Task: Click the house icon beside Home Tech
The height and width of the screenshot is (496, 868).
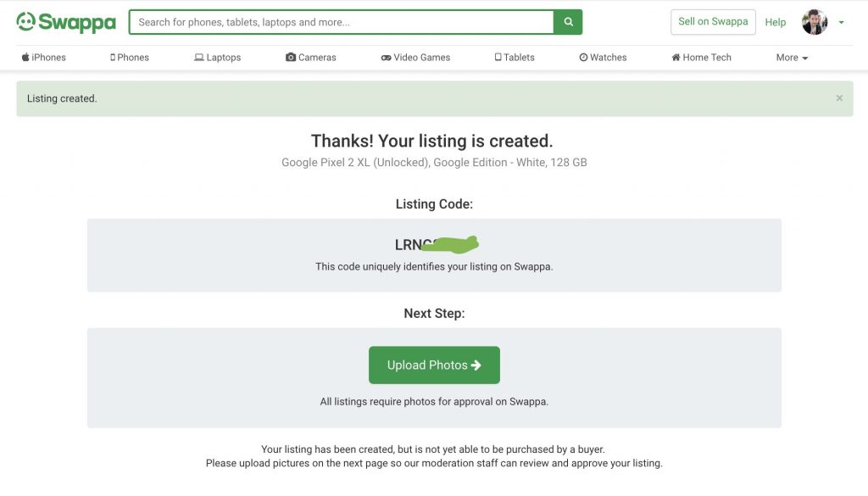Action: pyautogui.click(x=676, y=58)
